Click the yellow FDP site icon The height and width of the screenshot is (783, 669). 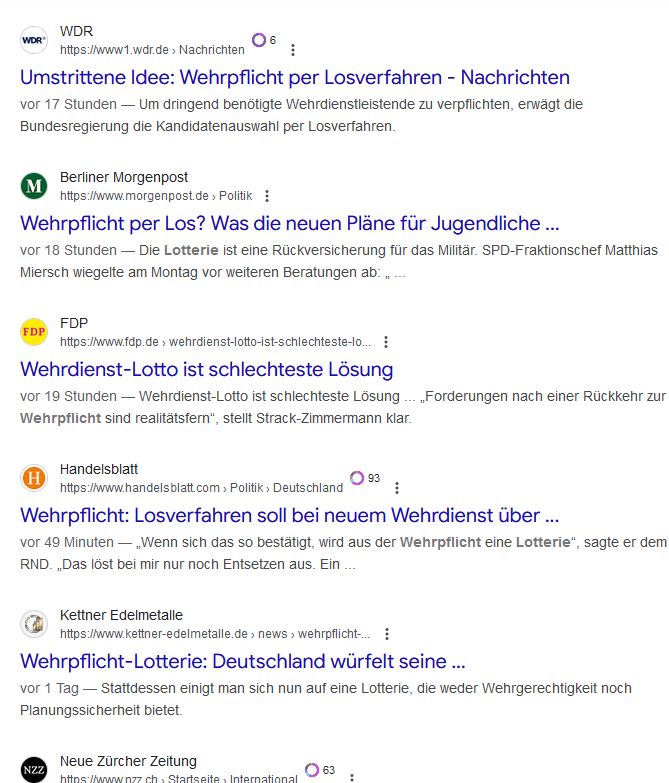(x=34, y=331)
